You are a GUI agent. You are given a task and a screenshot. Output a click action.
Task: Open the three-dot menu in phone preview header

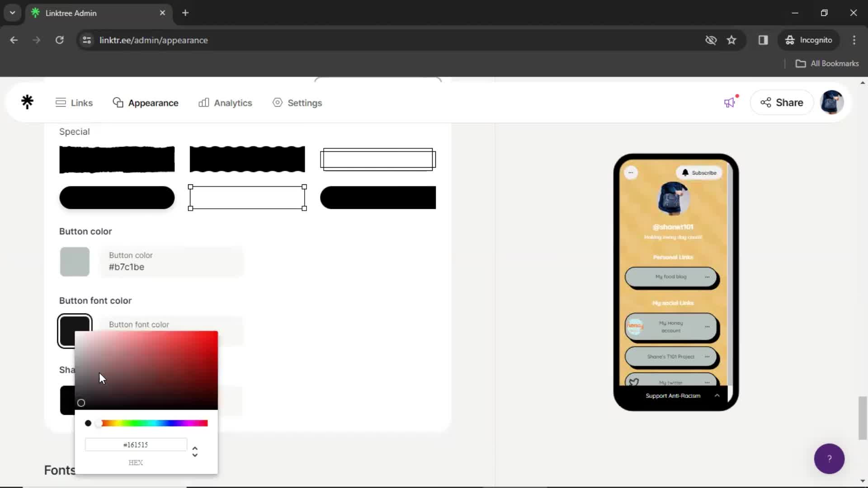click(x=631, y=173)
